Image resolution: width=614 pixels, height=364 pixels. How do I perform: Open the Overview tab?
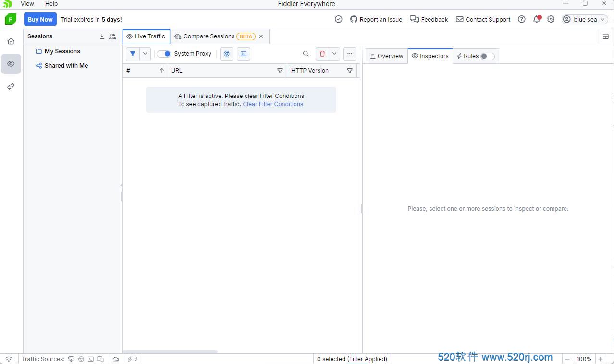click(387, 56)
